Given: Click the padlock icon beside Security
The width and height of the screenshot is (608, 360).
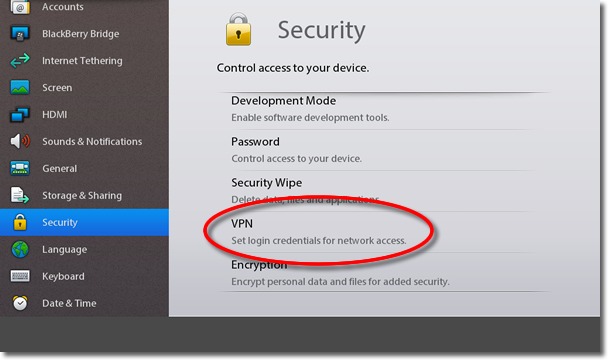Looking at the screenshot, I should tap(20, 222).
